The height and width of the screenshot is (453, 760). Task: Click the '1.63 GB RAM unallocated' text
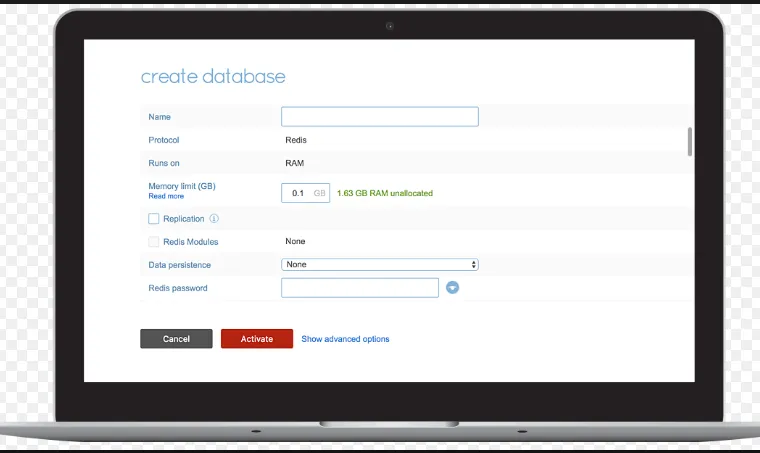[x=385, y=193]
